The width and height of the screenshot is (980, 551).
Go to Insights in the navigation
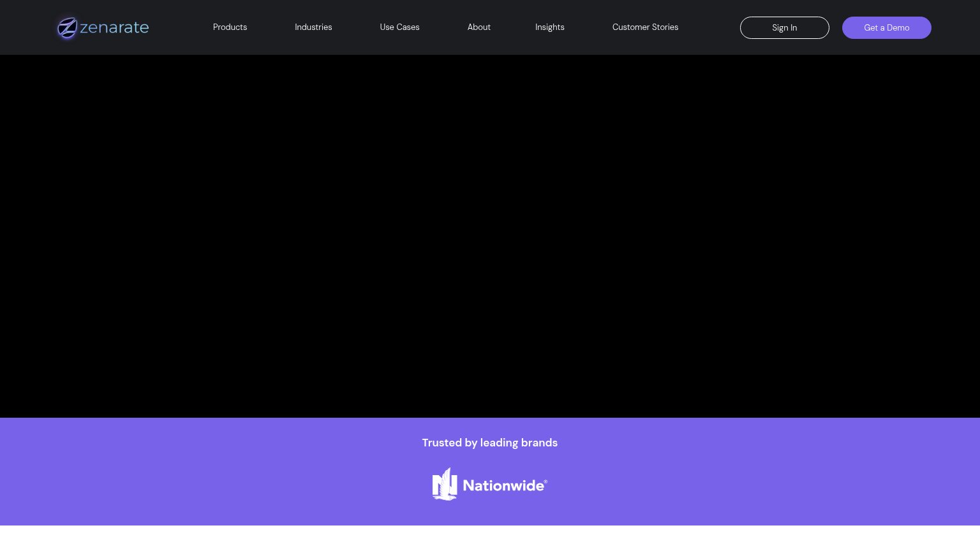(x=550, y=27)
